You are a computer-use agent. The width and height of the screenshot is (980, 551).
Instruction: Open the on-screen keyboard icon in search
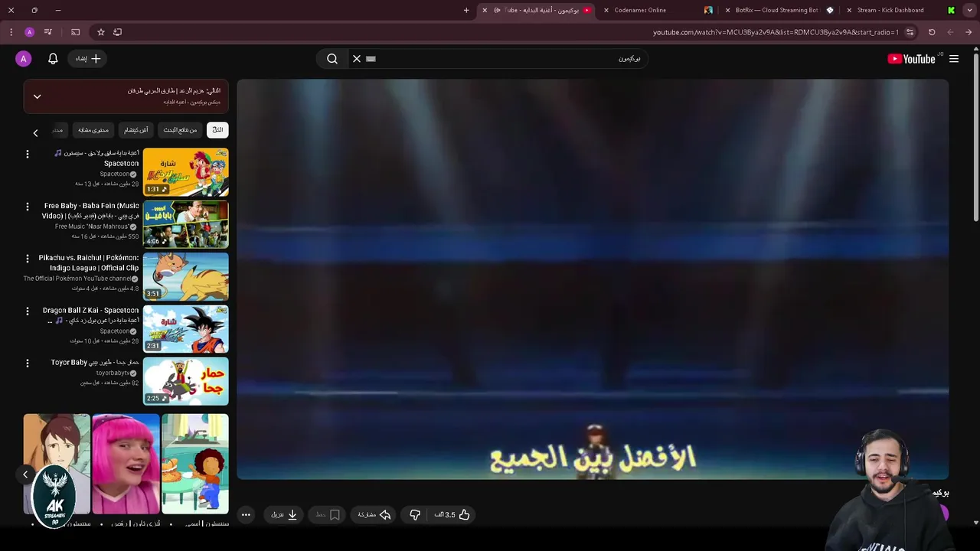[x=371, y=59]
